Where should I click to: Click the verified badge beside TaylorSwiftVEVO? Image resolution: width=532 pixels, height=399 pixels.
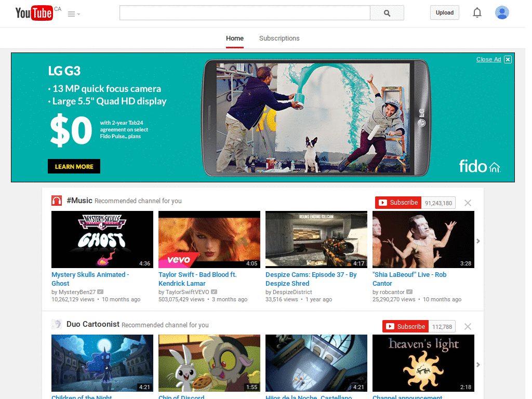point(214,292)
